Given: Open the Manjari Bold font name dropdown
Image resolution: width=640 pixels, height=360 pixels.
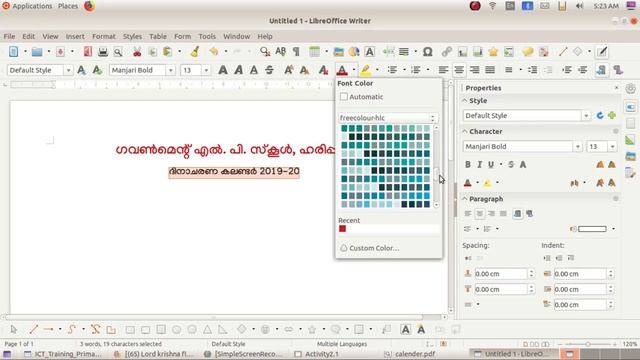Looking at the screenshot, I should (170, 70).
